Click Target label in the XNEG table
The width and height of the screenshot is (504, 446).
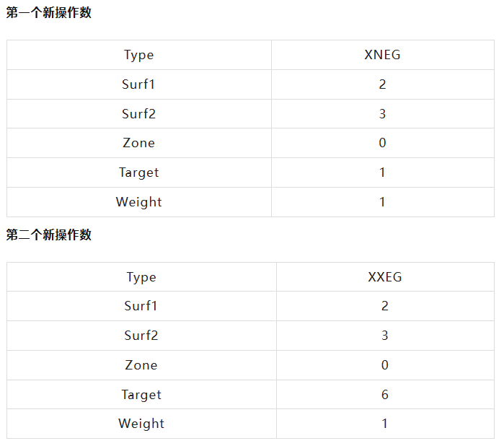[x=138, y=172]
